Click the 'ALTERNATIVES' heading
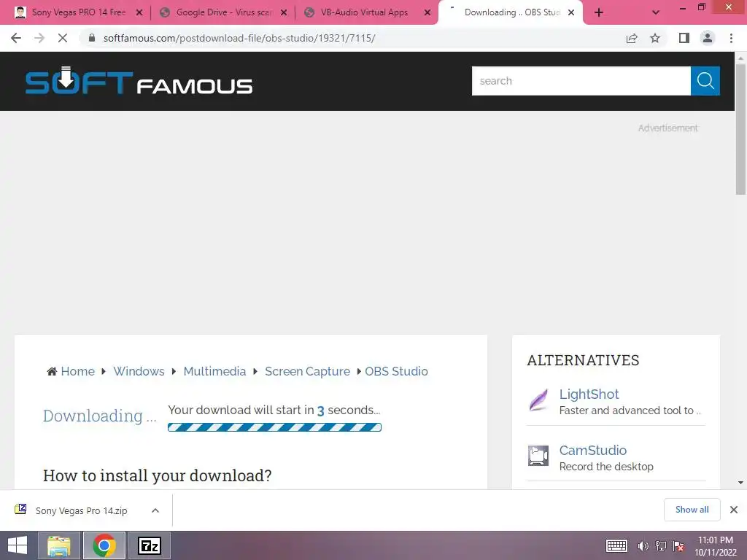The height and width of the screenshot is (560, 747). (583, 360)
